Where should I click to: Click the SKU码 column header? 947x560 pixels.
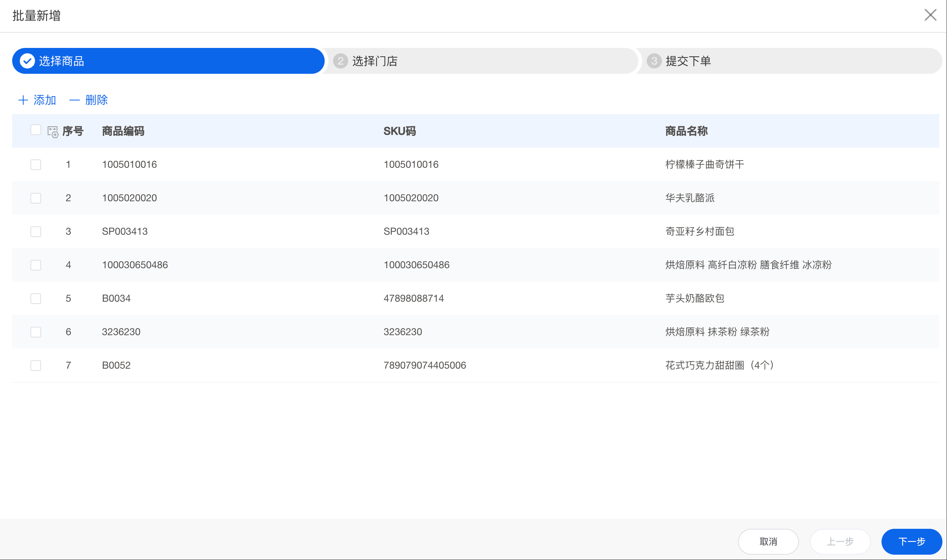(399, 131)
